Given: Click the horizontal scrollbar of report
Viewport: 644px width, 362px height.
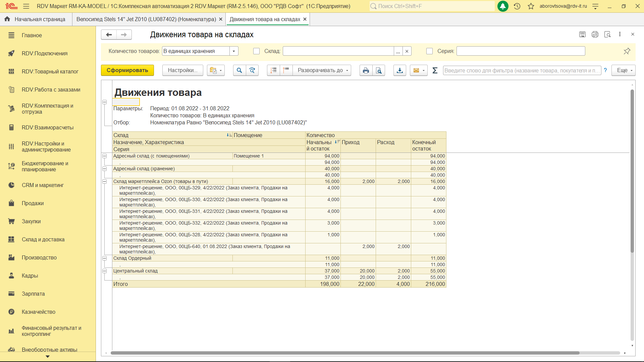Looking at the screenshot, I should [x=345, y=353].
